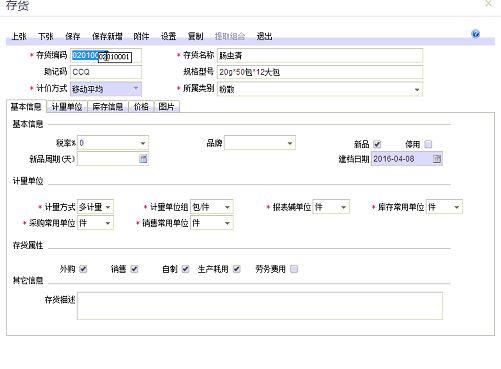The height and width of the screenshot is (369, 501).
Task: Toggle the 劳务费用 checkbox
Action: pos(294,269)
